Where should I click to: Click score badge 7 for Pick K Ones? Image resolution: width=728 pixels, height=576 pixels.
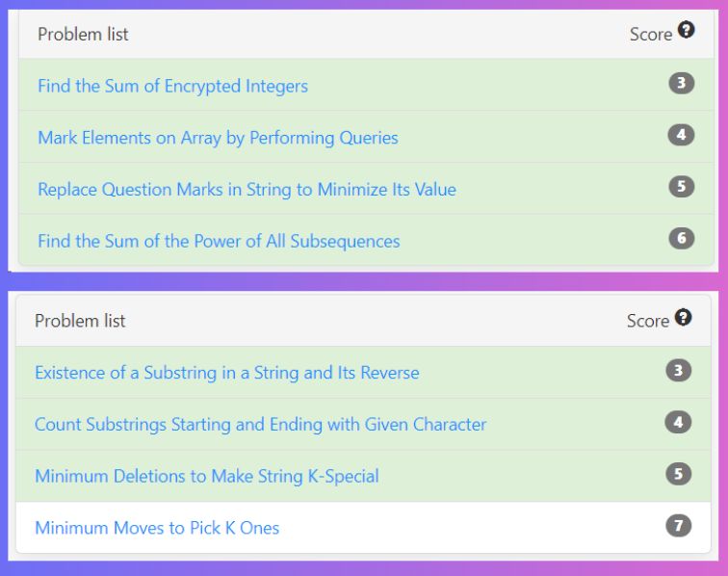coord(678,525)
